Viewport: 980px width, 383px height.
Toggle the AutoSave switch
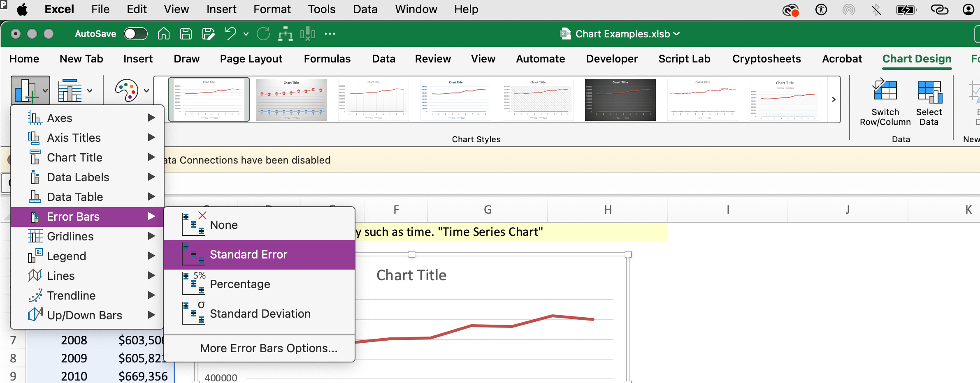click(x=136, y=34)
